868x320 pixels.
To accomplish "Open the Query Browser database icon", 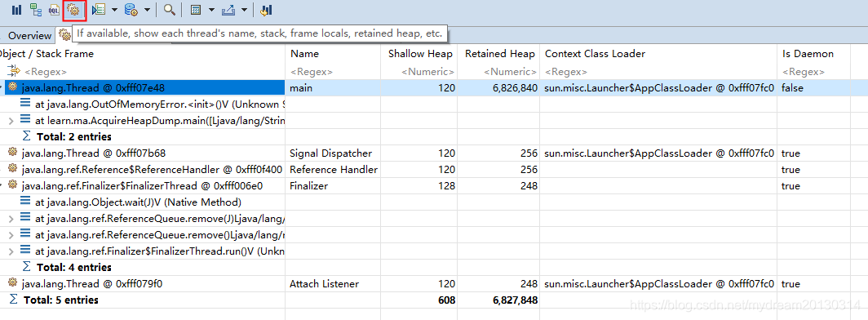I will tap(132, 10).
